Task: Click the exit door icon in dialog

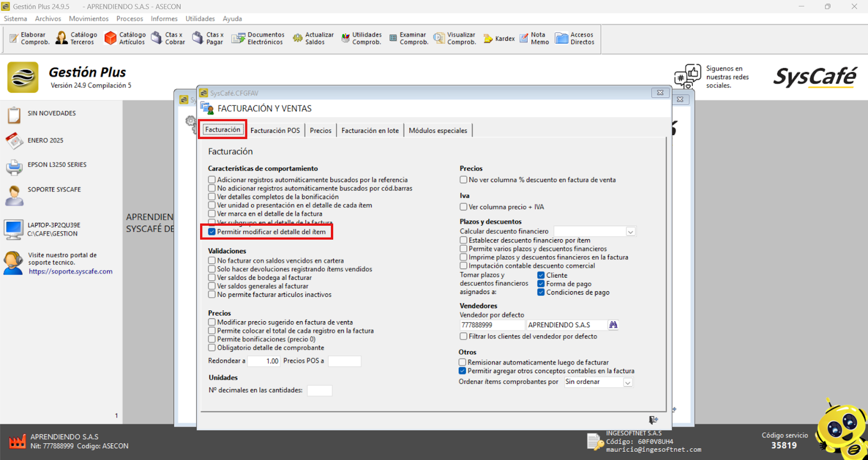Action: (653, 420)
